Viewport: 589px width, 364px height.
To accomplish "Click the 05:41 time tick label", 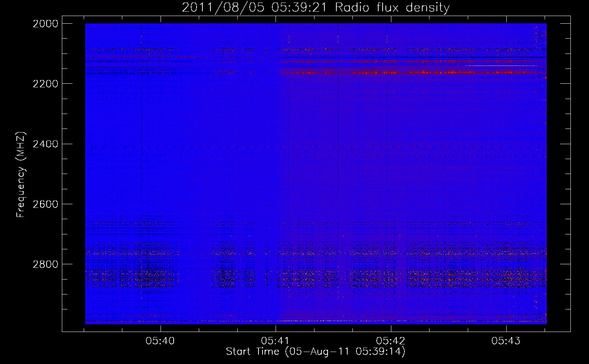I will [x=276, y=341].
